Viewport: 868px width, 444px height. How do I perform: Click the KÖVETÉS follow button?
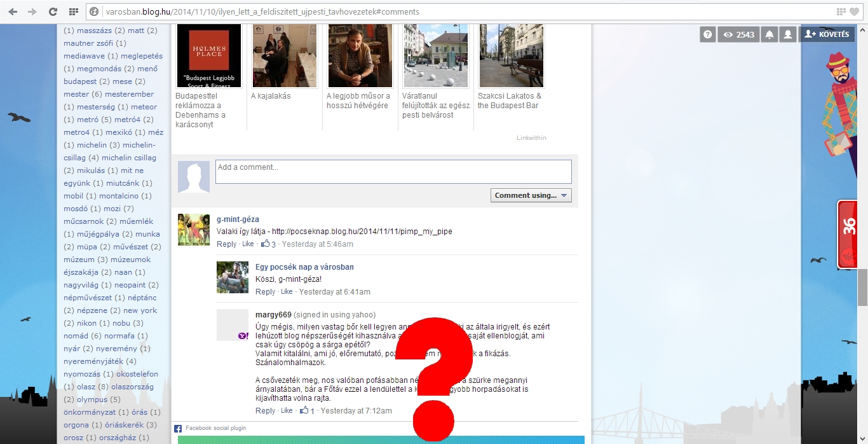click(827, 34)
